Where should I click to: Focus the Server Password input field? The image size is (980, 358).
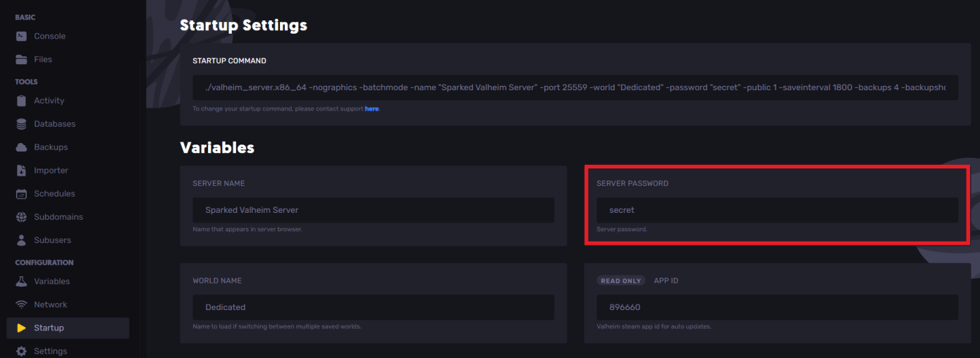point(777,210)
